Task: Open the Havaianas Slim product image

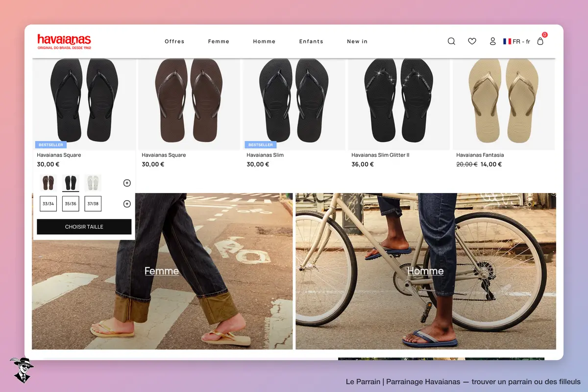Action: [294, 104]
